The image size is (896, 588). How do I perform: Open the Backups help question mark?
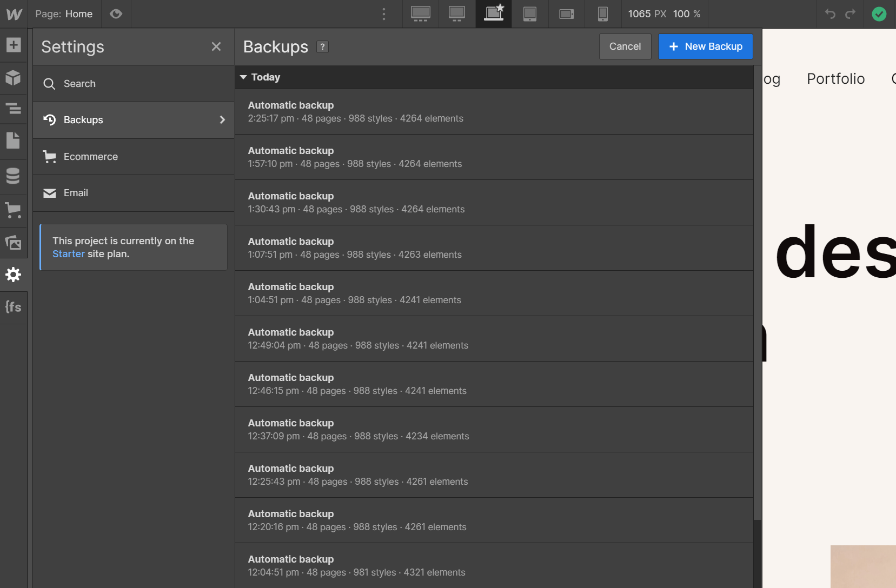tap(322, 46)
